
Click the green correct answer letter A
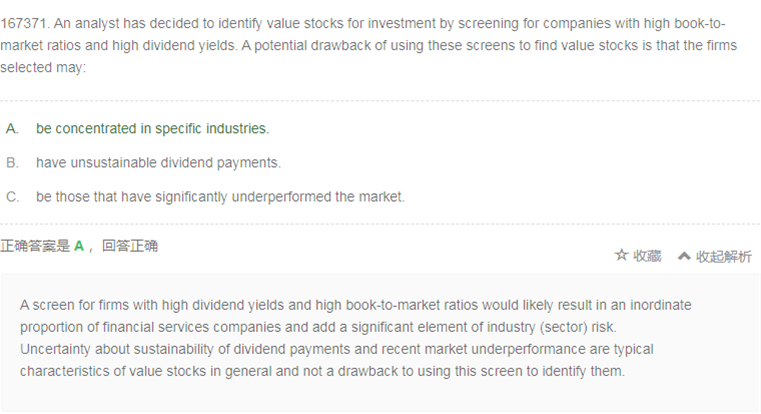coord(79,246)
